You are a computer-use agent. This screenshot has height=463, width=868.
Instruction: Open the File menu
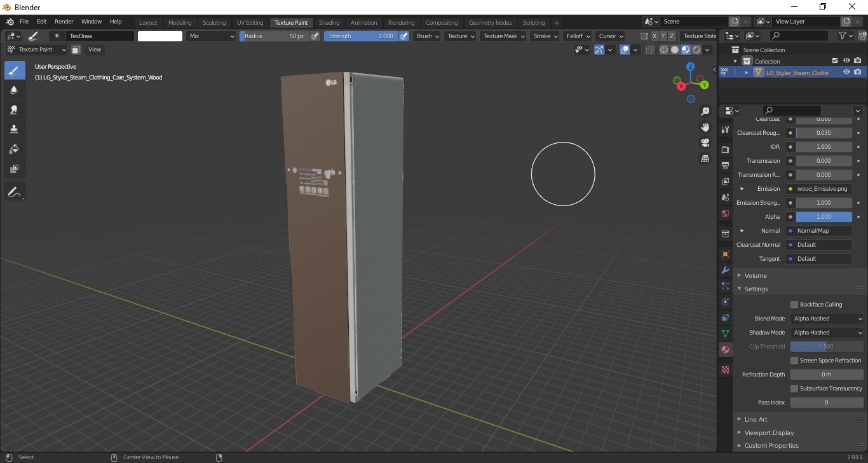[x=24, y=22]
